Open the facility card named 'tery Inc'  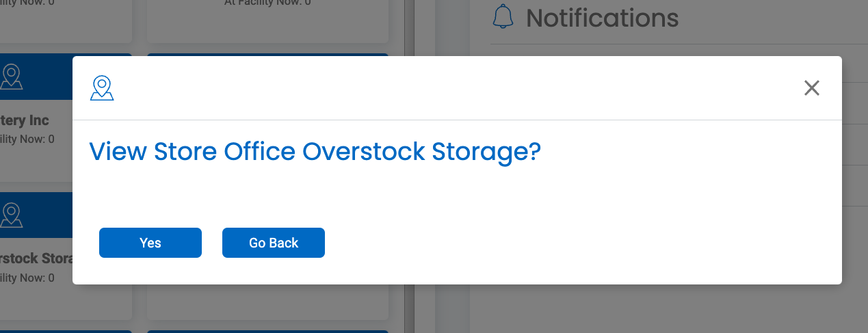click(25, 120)
